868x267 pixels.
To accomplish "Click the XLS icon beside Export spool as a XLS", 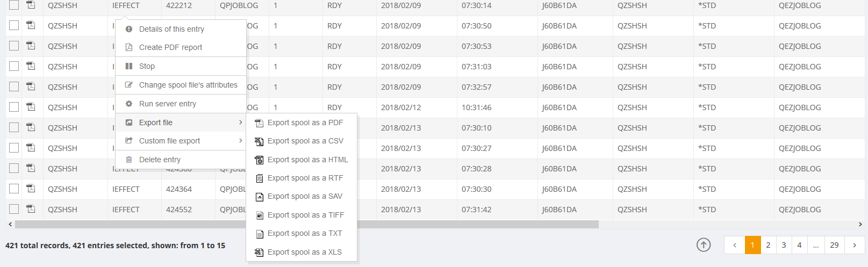I will pyautogui.click(x=259, y=252).
